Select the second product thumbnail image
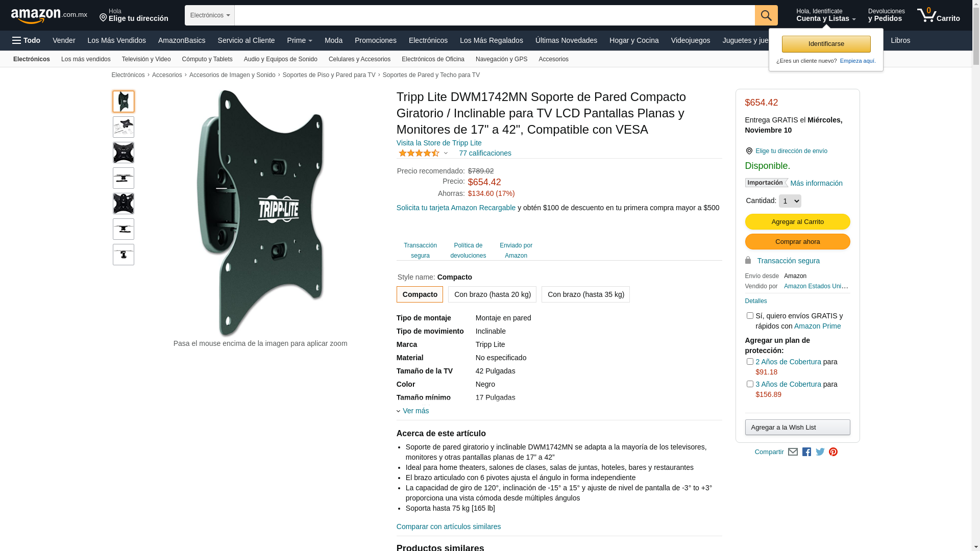Image resolution: width=980 pixels, height=551 pixels. tap(124, 127)
